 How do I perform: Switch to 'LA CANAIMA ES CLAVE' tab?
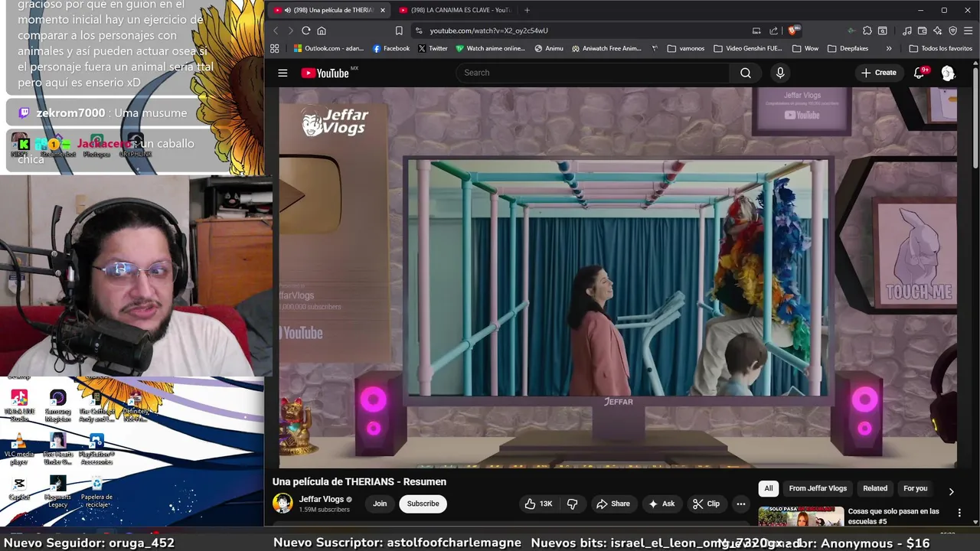tap(457, 10)
